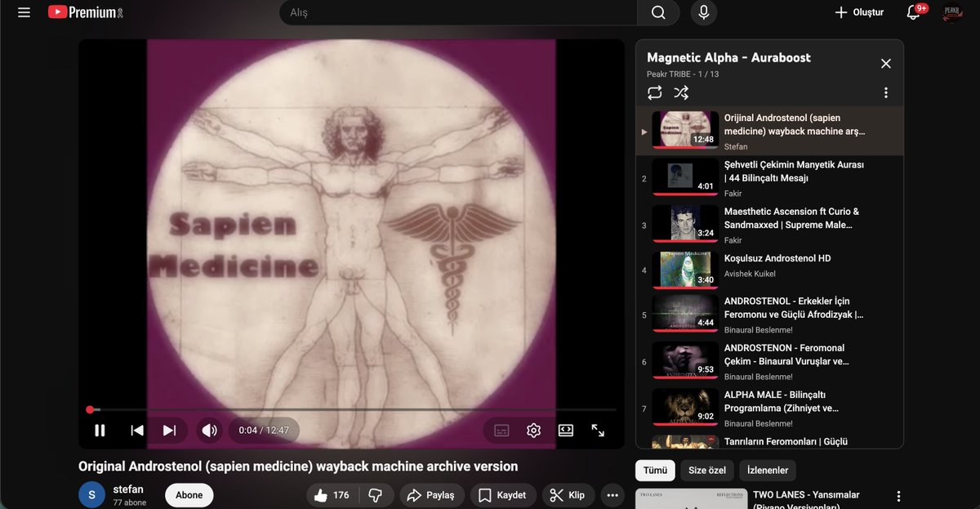
Task: Open the Magnetic Alpha - Auraboost playlist title
Action: coord(728,57)
